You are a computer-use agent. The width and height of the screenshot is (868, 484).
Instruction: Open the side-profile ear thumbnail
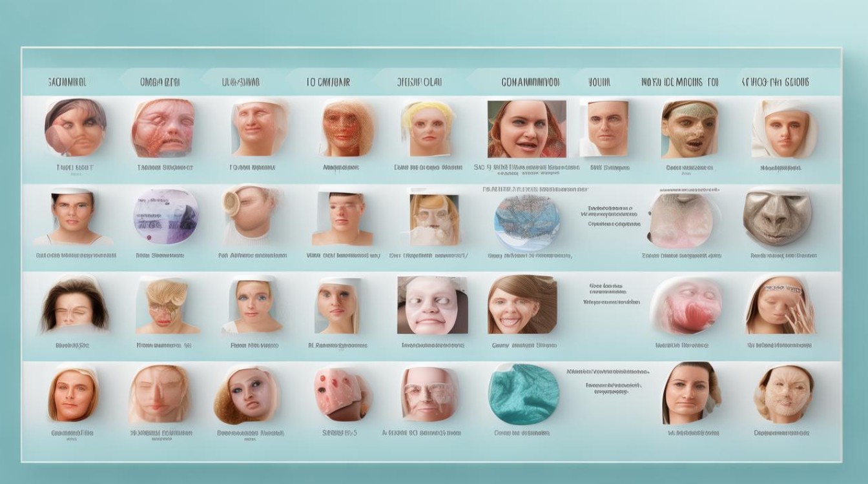pos(251,214)
